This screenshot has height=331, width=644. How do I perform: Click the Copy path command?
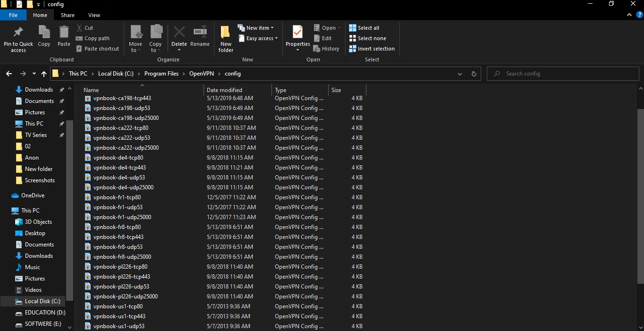(93, 38)
